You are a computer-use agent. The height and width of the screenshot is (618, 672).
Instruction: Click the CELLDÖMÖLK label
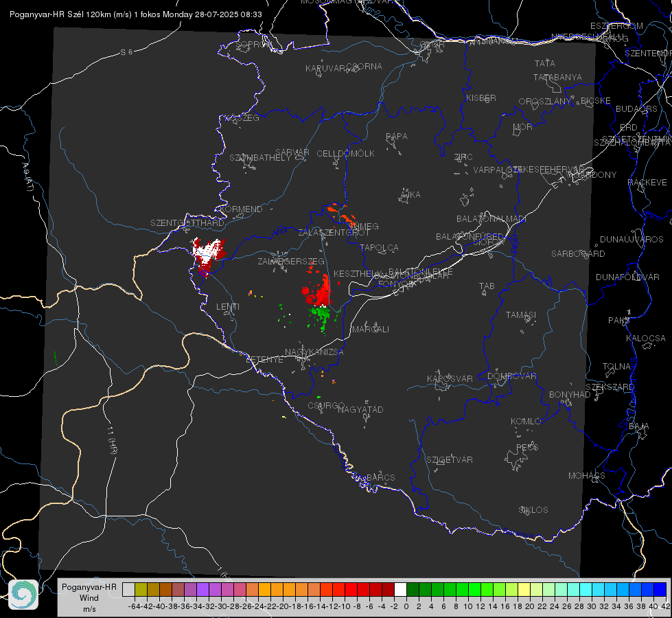(345, 154)
